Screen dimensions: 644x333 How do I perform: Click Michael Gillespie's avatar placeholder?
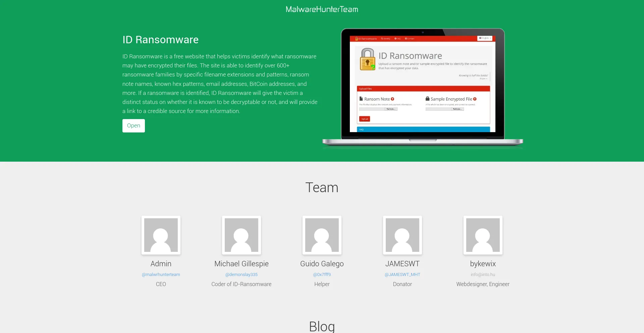click(241, 235)
